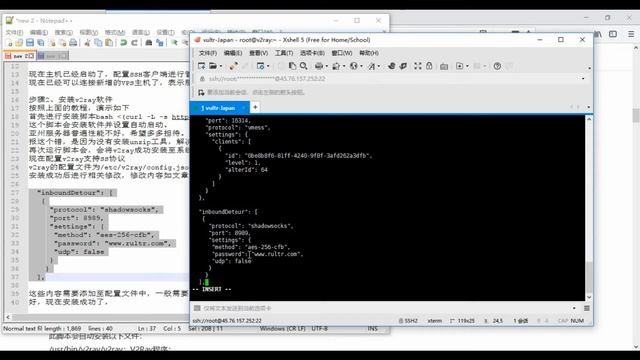Screen dimensions: 640x360
Task: Open the Xshell tab list dropdown arrow
Action: (x=589, y=107)
